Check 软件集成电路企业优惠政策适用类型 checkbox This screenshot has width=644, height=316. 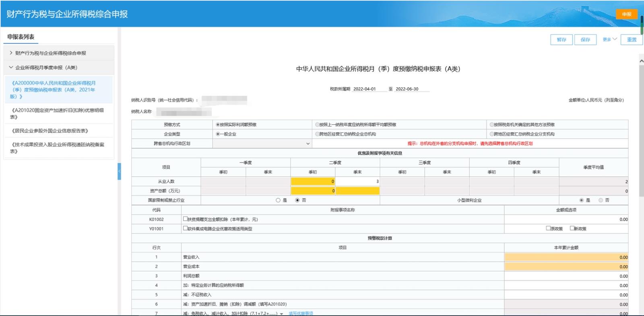(185, 228)
